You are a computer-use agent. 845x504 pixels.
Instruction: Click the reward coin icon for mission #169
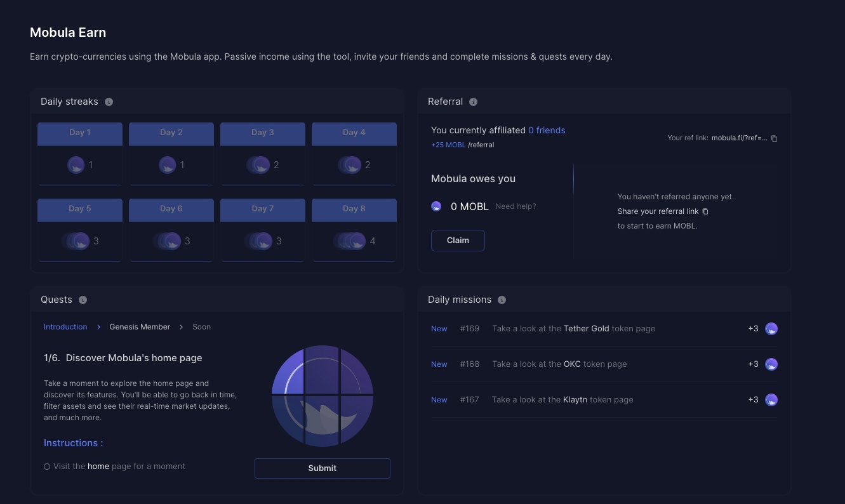click(771, 329)
